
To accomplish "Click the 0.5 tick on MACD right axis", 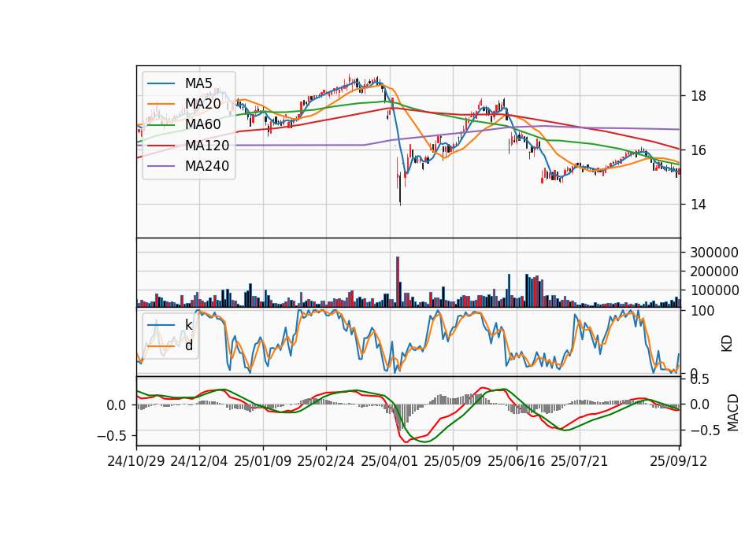I will point(699,379).
